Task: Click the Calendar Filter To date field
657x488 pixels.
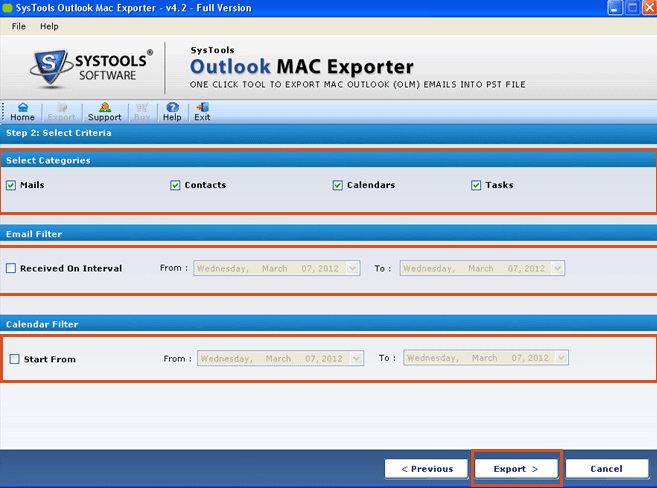Action: (x=486, y=358)
